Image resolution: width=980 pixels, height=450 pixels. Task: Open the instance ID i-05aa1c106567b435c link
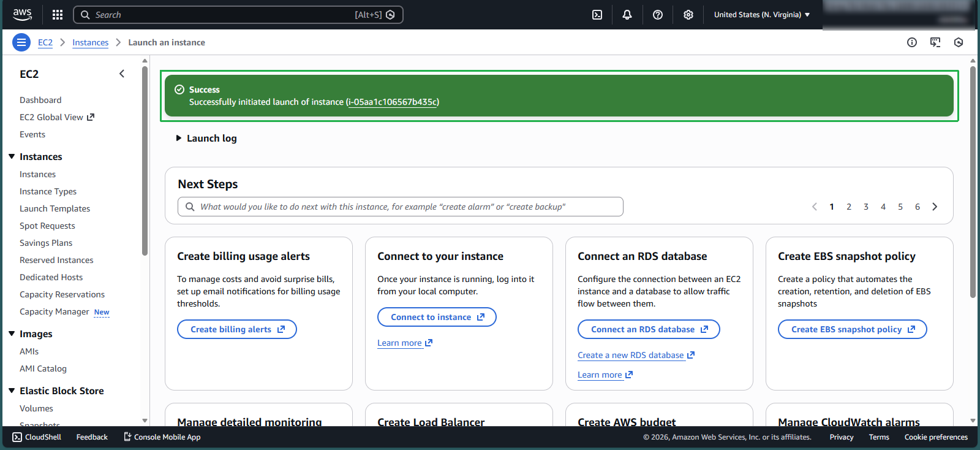pos(393,102)
